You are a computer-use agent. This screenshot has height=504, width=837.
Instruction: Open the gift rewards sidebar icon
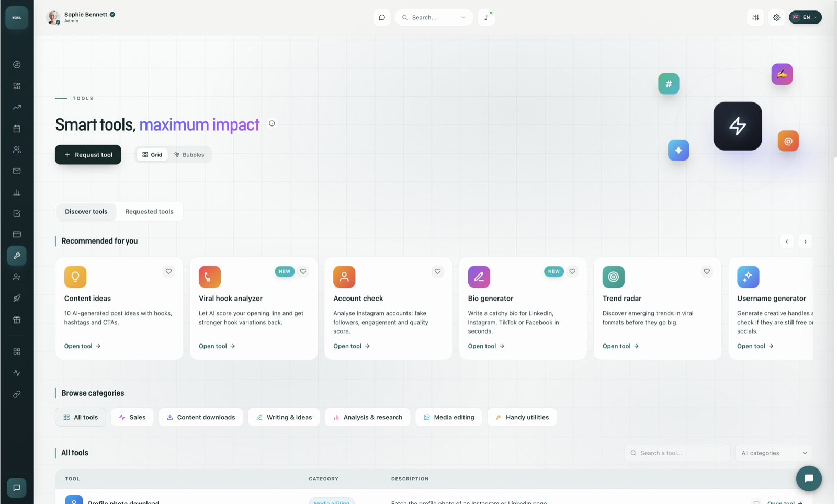point(17,319)
